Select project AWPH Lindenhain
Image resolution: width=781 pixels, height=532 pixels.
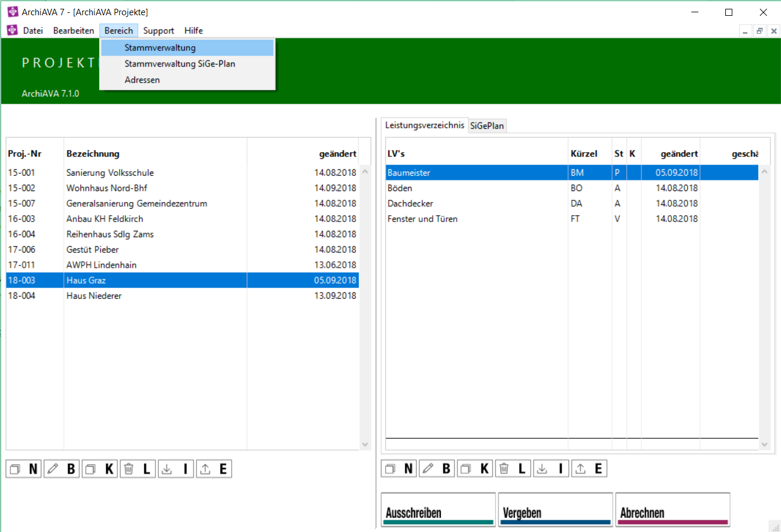coord(182,265)
